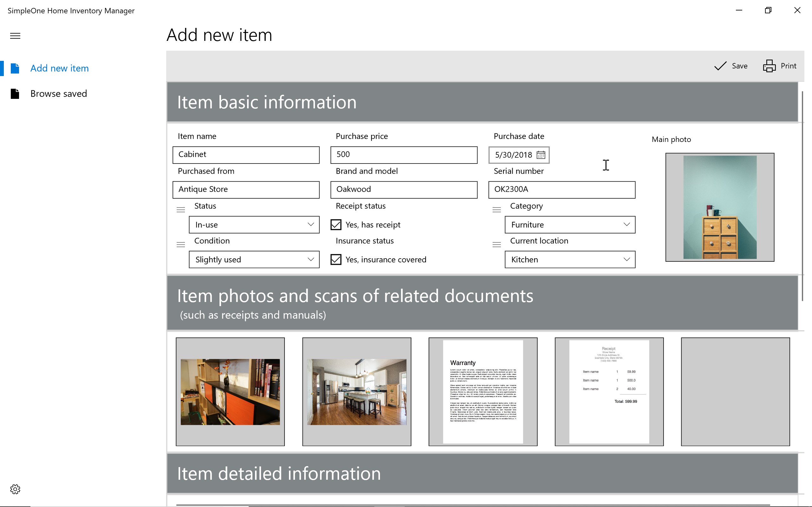
Task: Uncheck the 'Yes, has receipt' checkbox
Action: click(336, 225)
